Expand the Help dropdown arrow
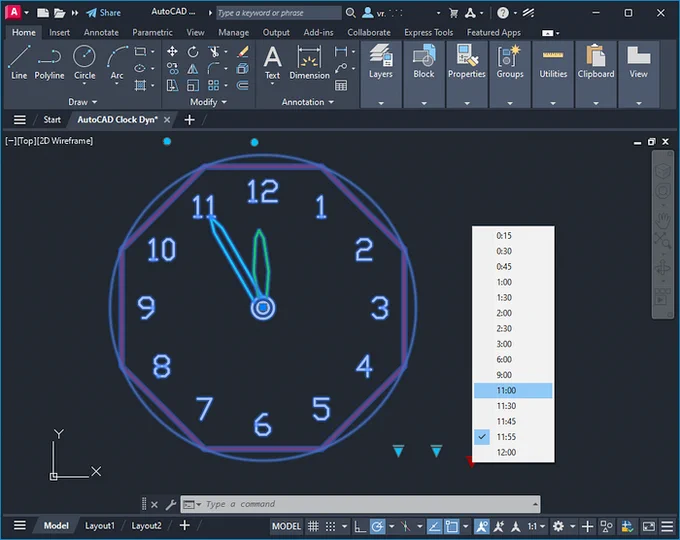The image size is (680, 540). click(515, 13)
